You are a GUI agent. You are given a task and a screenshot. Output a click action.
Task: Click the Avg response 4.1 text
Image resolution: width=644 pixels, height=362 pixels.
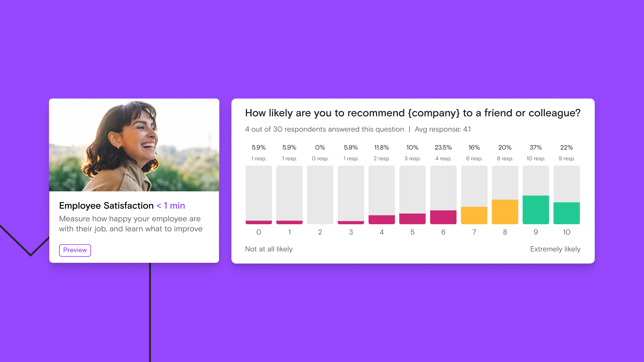coord(442,129)
